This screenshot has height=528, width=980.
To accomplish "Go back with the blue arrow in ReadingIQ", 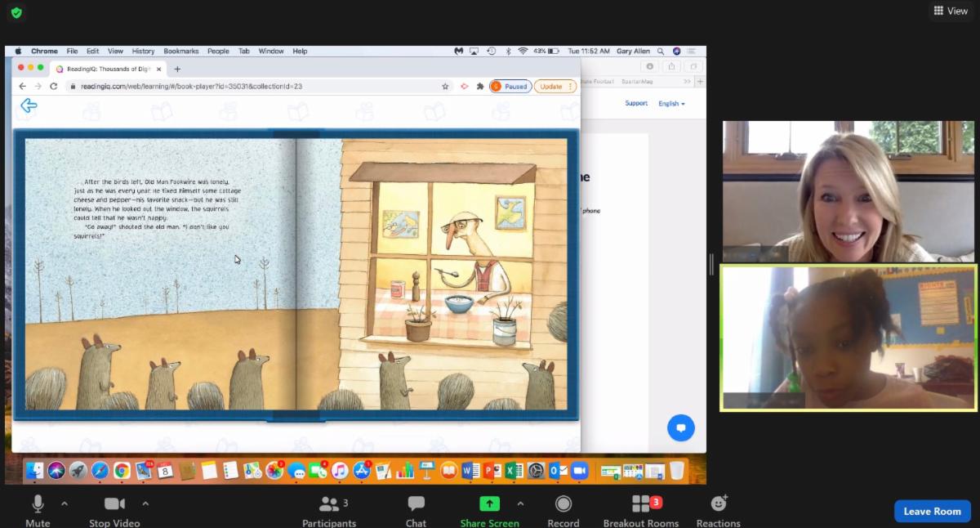I will [29, 105].
